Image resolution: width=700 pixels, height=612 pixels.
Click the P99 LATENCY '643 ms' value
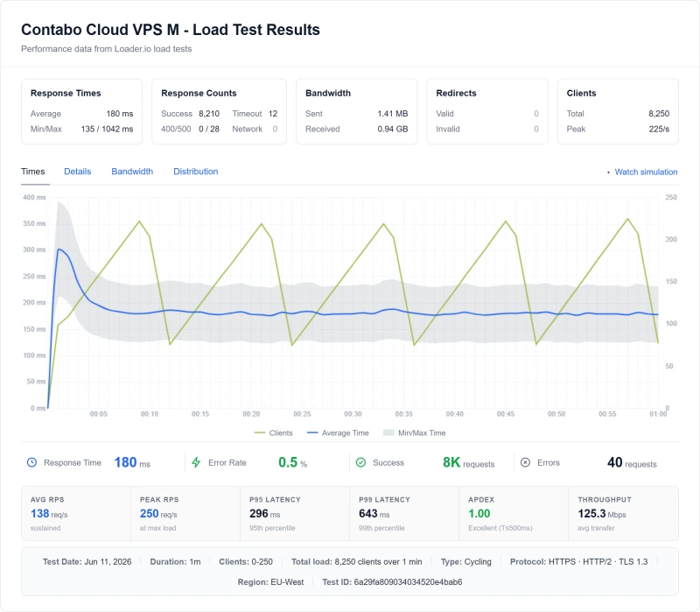coord(374,514)
